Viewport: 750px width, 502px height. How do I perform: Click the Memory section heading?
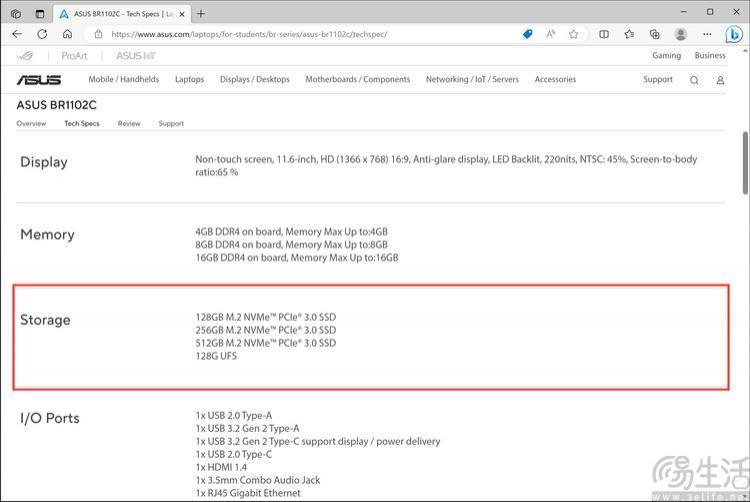(47, 234)
